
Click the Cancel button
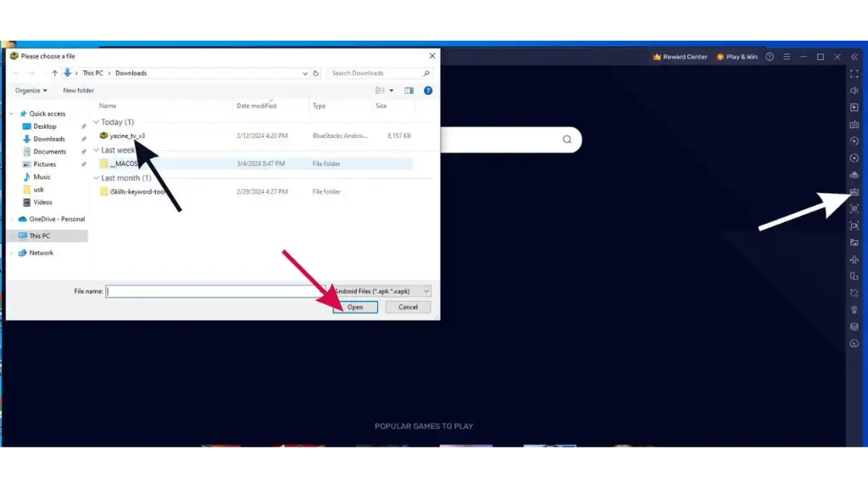coord(408,307)
